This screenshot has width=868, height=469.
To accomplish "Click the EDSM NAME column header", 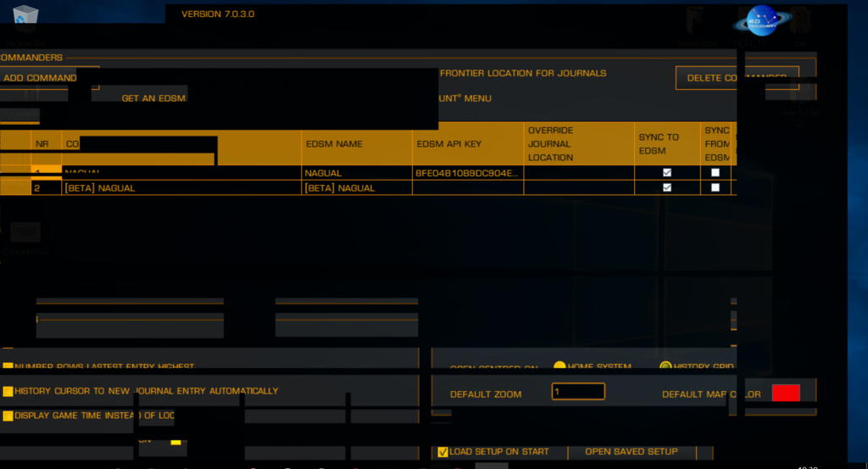I will tap(357, 144).
